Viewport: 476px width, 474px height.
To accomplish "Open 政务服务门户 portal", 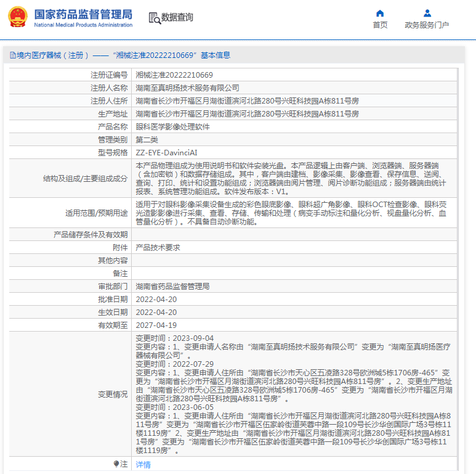I will coord(427,25).
